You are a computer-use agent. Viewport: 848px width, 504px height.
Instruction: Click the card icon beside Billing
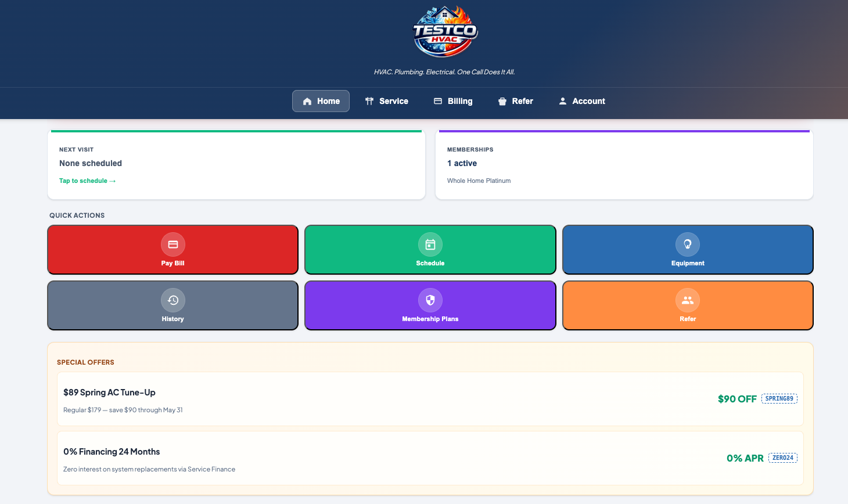tap(438, 101)
